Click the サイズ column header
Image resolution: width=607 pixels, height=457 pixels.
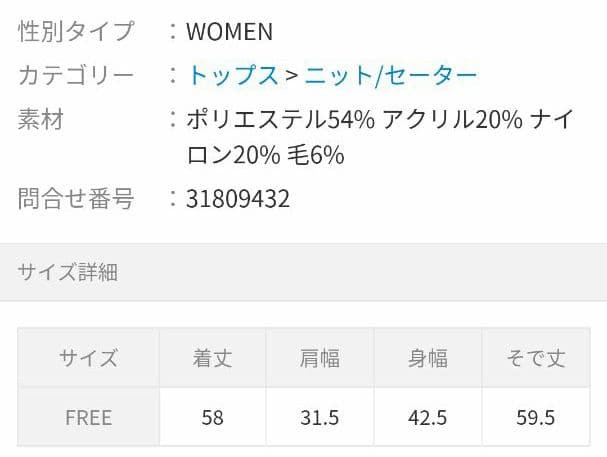[89, 358]
